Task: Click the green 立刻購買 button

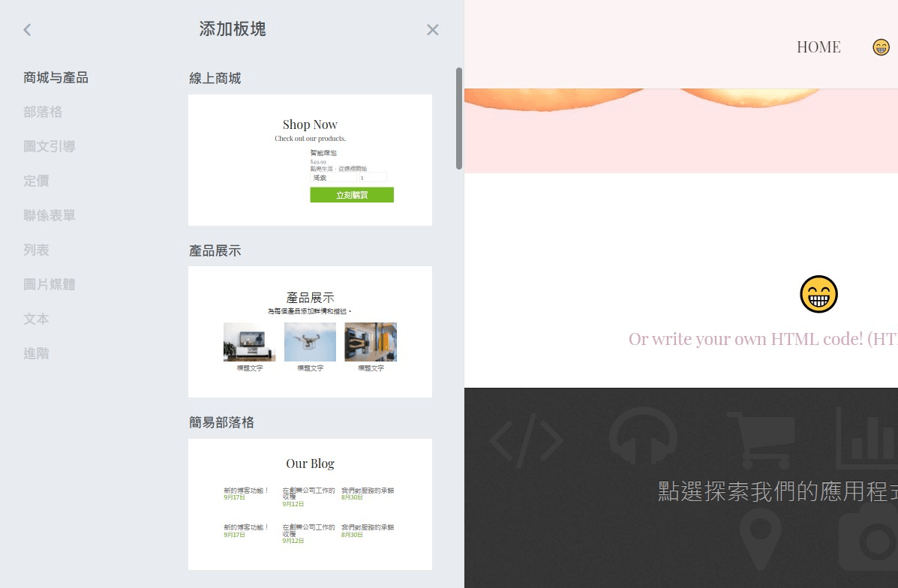Action: pyautogui.click(x=351, y=195)
